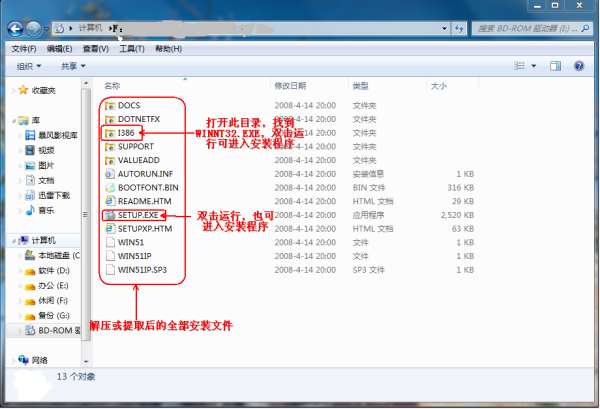Open the 共享 dropdown button

pyautogui.click(x=73, y=66)
